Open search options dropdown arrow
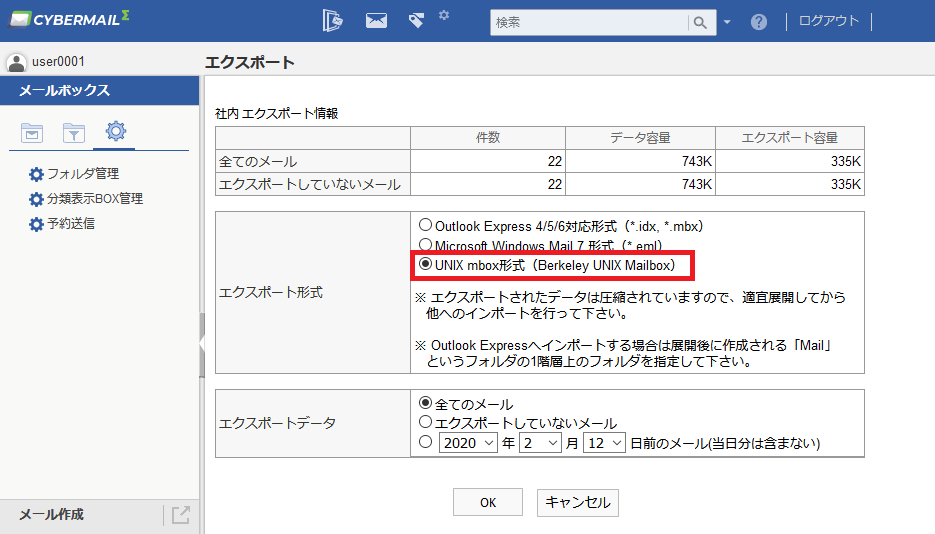This screenshot has height=534, width=935. 727,22
